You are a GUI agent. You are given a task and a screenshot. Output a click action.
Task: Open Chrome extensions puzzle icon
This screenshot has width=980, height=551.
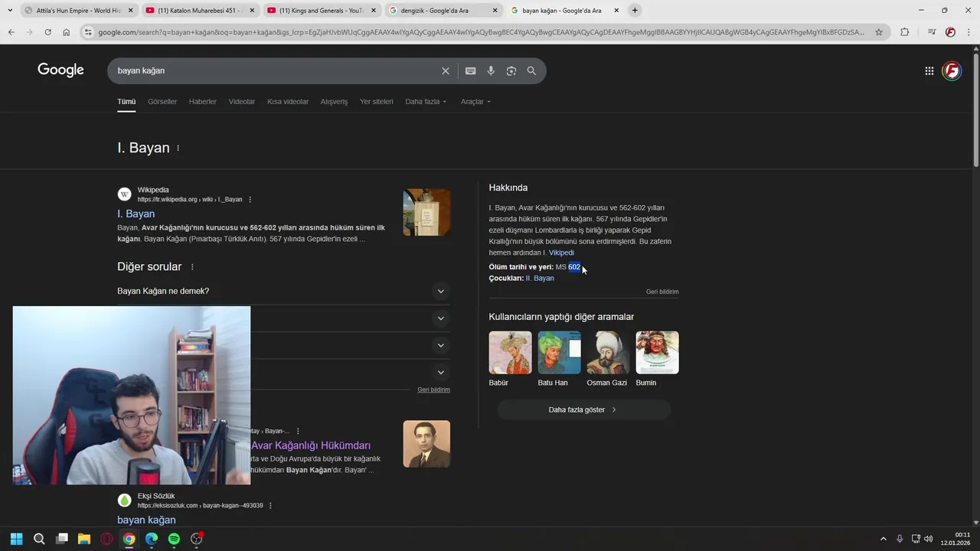coord(904,32)
